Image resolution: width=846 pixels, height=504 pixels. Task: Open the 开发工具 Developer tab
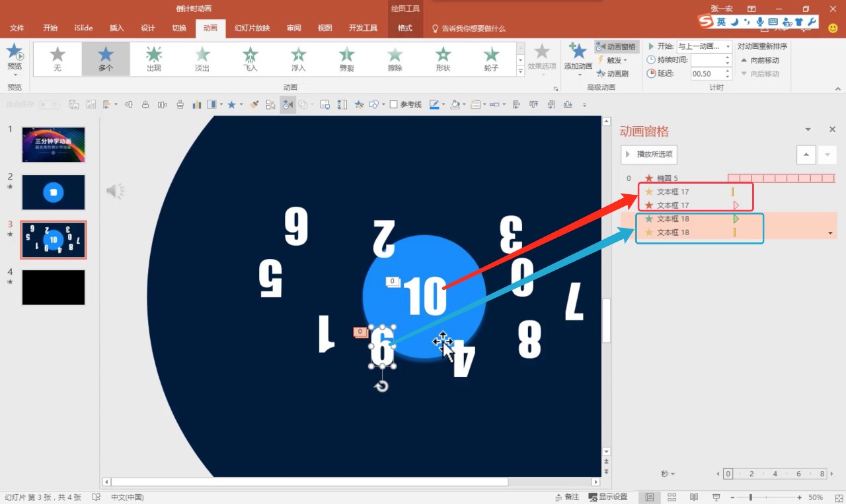(x=363, y=28)
